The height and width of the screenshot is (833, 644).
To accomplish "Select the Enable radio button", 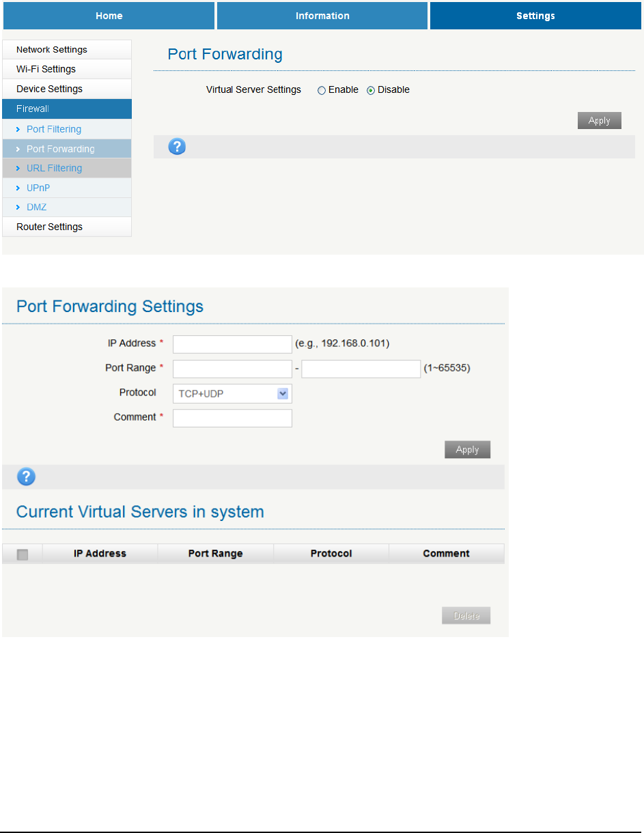I will click(322, 90).
